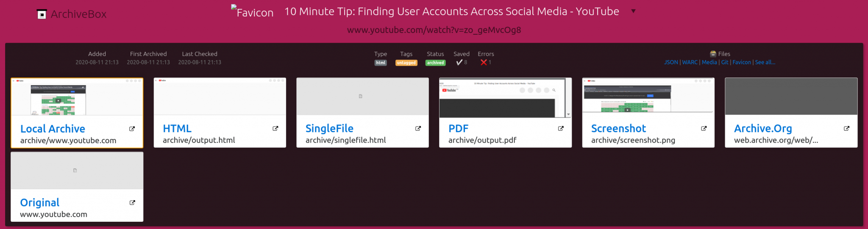Click the See all... files link
The height and width of the screenshot is (229, 868).
(x=765, y=62)
